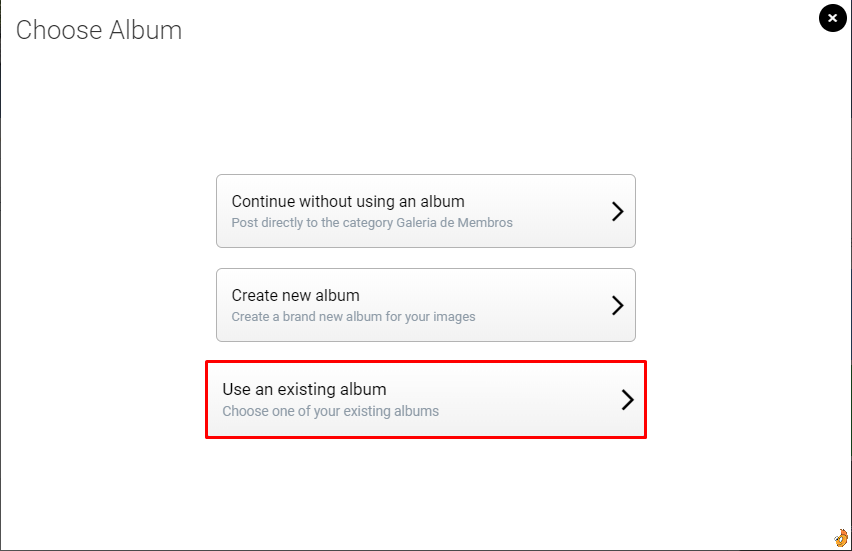Click the orange mascot icon in the corner
This screenshot has height=551, width=852.
point(841,538)
